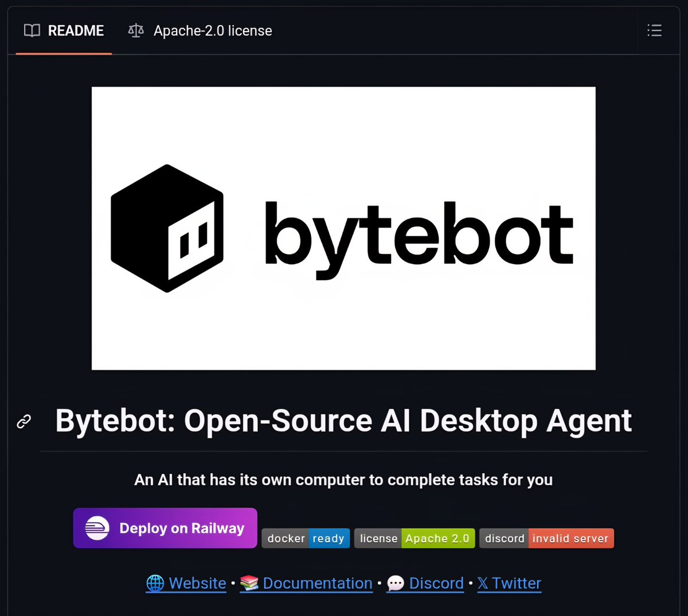Open the outline table of contents icon
This screenshot has width=688, height=616.
click(x=654, y=30)
